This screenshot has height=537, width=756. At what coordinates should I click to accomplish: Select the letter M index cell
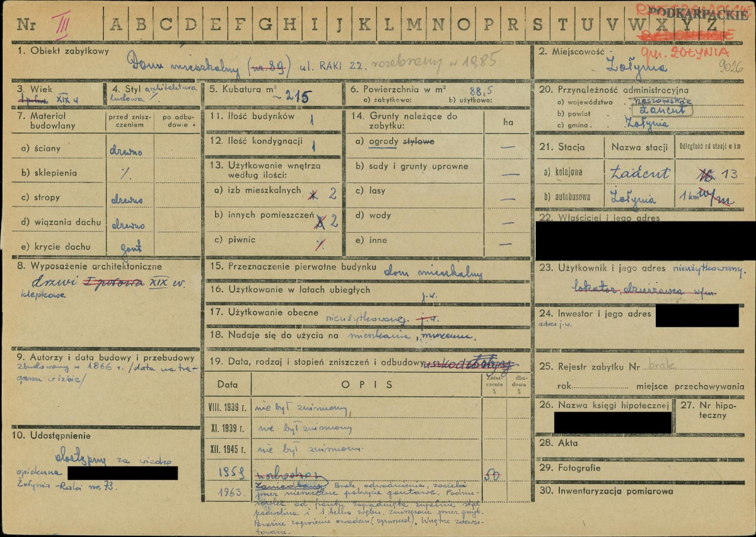tap(413, 25)
